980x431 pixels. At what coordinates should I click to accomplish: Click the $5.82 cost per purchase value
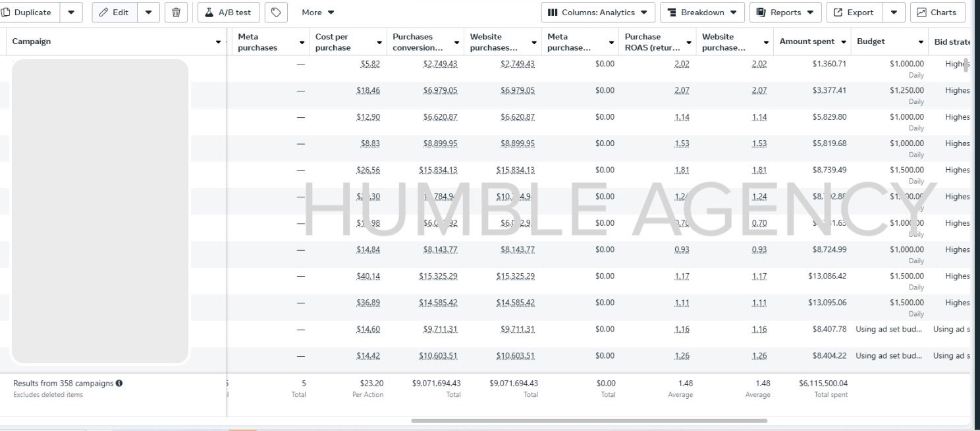click(x=370, y=64)
